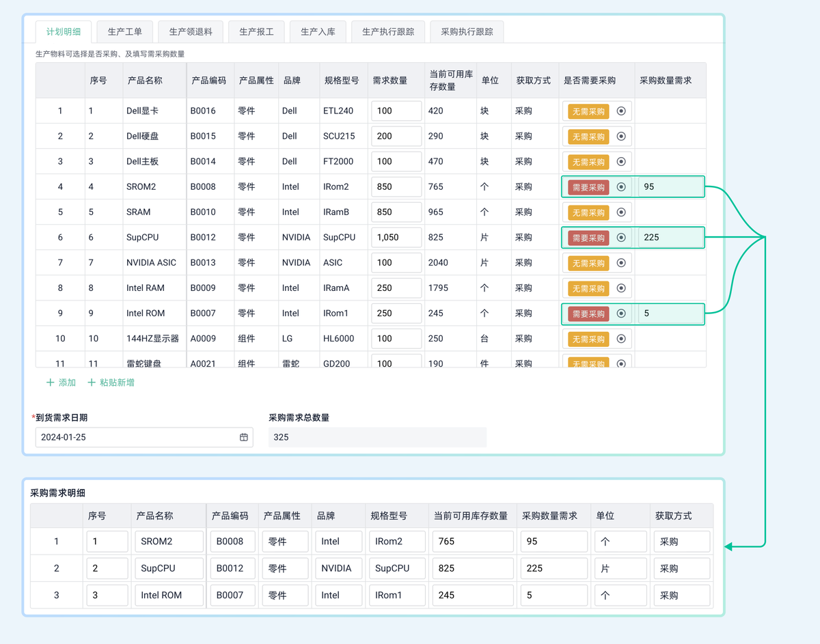The image size is (820, 644).
Task: Click circle icon beside Intel RAM's badge
Action: pos(621,288)
